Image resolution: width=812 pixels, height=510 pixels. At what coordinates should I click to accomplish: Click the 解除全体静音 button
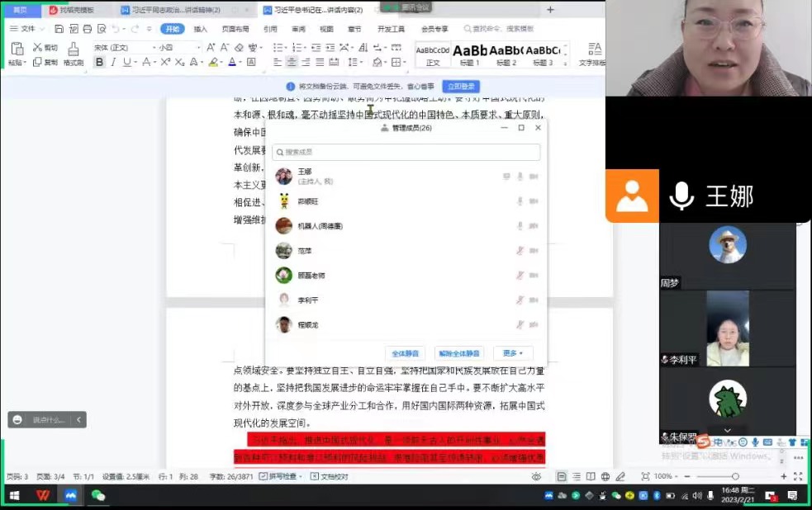click(x=459, y=353)
